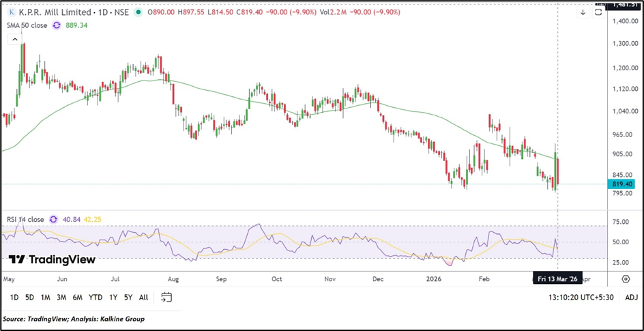Click the 13:10:20 UTC+5:30 timezone button
This screenshot has height=331, width=644.
pos(582,297)
